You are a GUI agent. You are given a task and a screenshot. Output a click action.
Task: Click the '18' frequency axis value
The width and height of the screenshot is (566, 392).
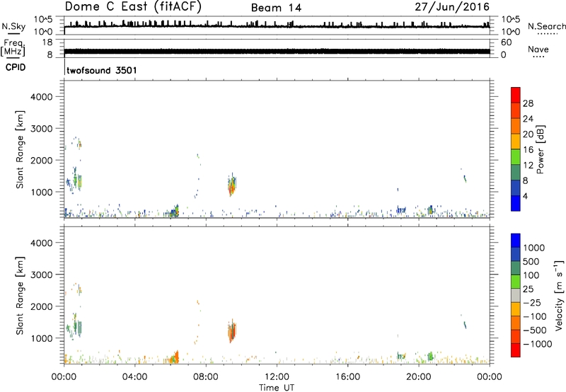47,42
